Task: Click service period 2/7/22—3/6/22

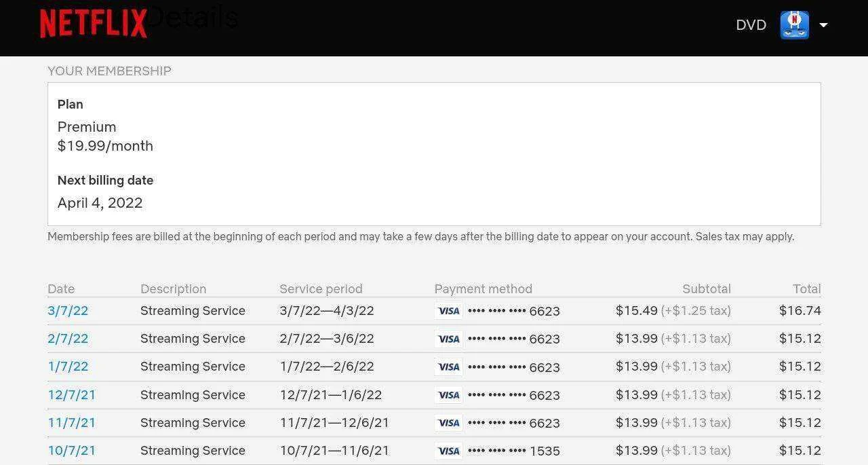Action: [327, 339]
